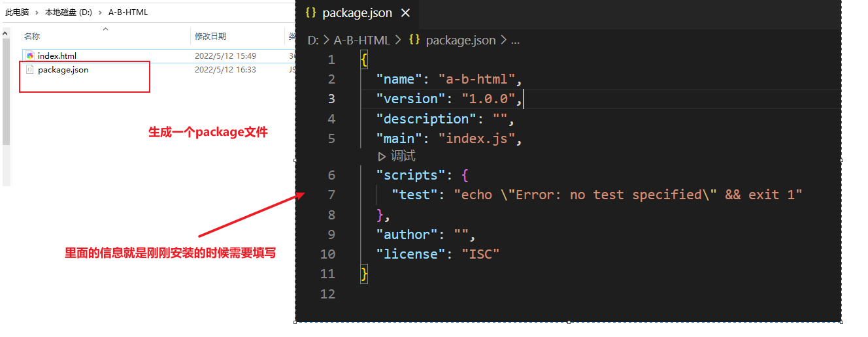This screenshot has height=337, width=868.
Task: Click A-B-HTML in the Explorer address bar
Action: pos(128,12)
